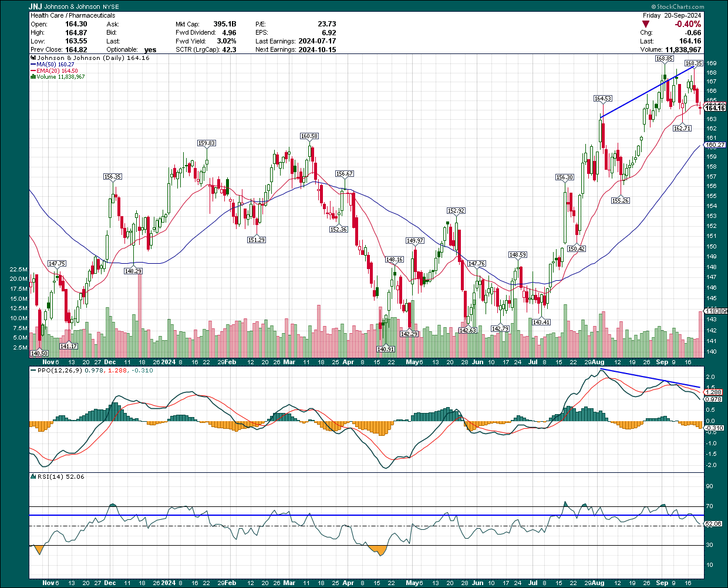Screen dimensions: 728x588
Task: Click the 141.17 low price label
Action: (69, 346)
